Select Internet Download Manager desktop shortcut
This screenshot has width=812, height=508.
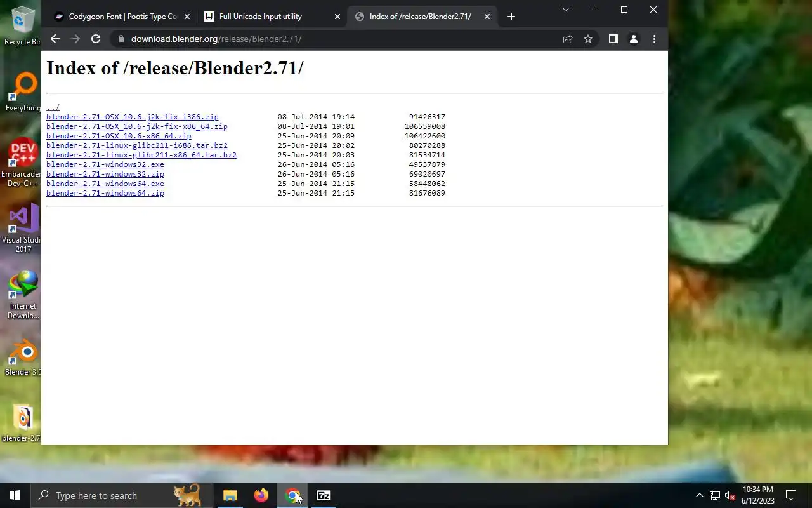pos(23,295)
